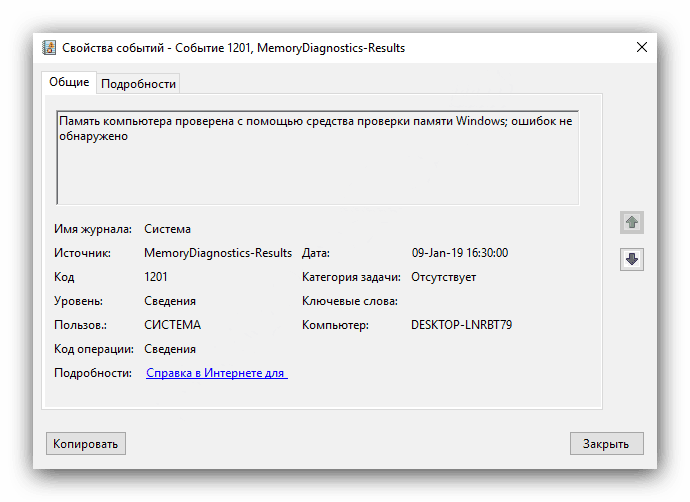This screenshot has width=690, height=502.
Task: Click the log name value Система
Action: (x=167, y=229)
